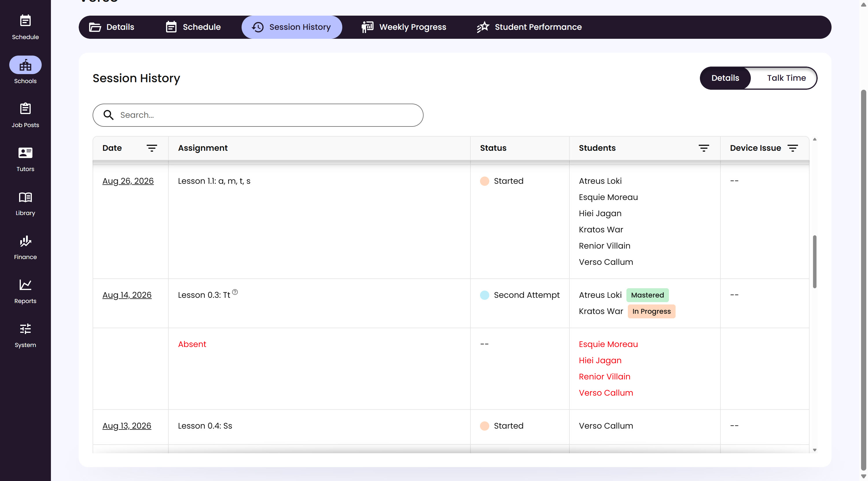Open Finance in the sidebar
The height and width of the screenshot is (481, 868).
[25, 247]
